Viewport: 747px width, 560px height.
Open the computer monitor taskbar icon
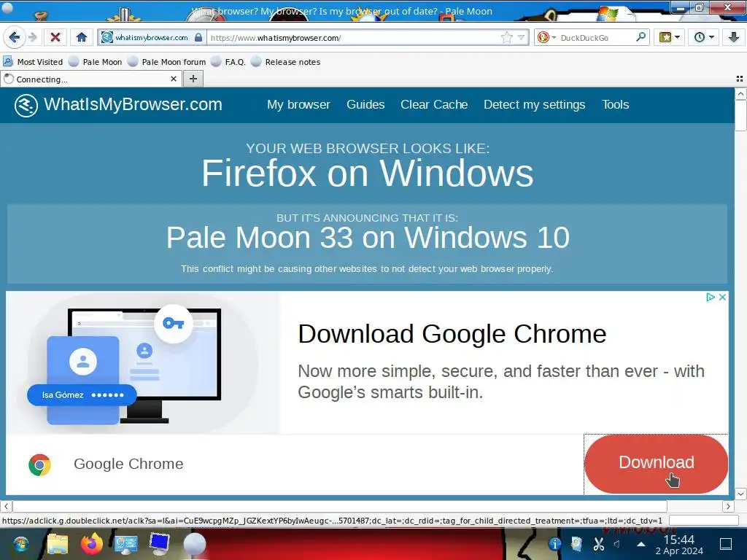(x=159, y=544)
